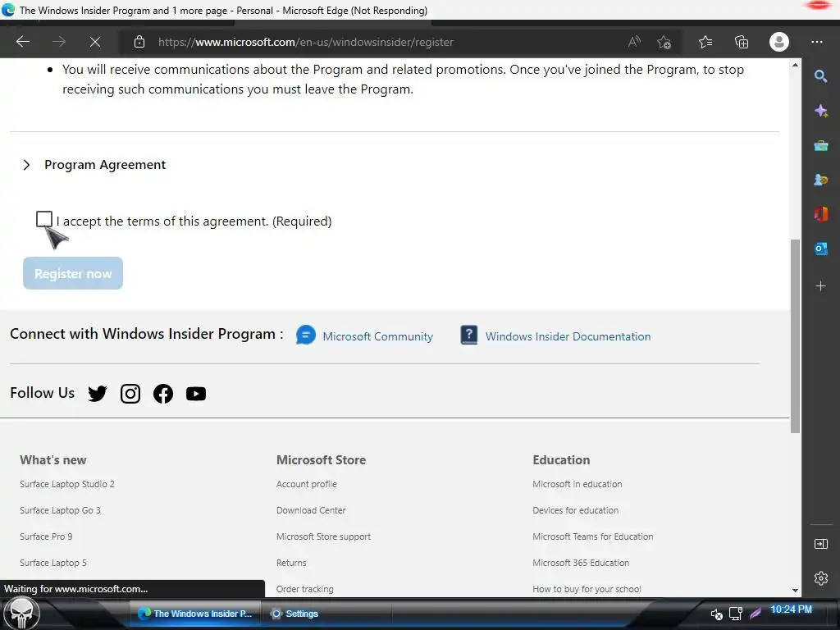Click the scrollbar down arrow
Screen dimensions: 840x630
click(x=795, y=591)
